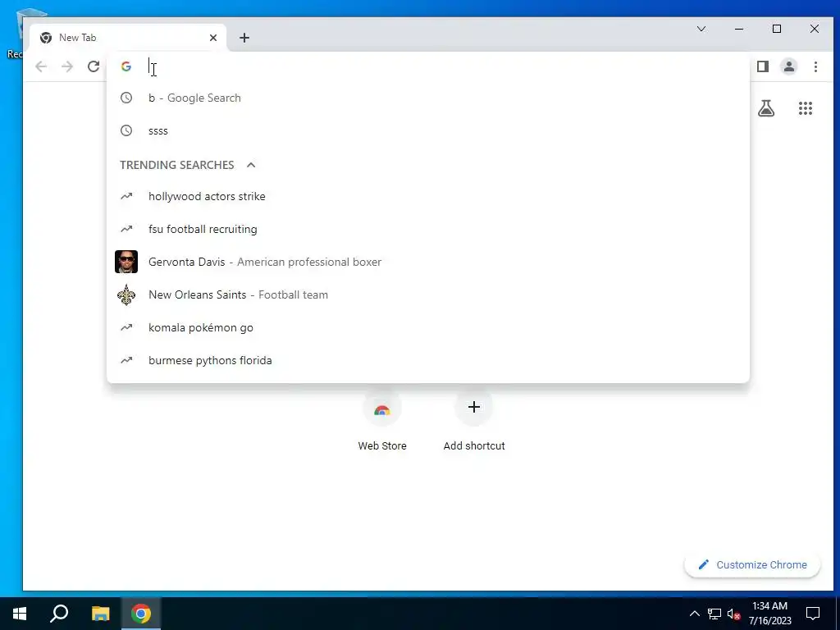
Task: Collapse the Trending Searches section
Action: tap(251, 165)
